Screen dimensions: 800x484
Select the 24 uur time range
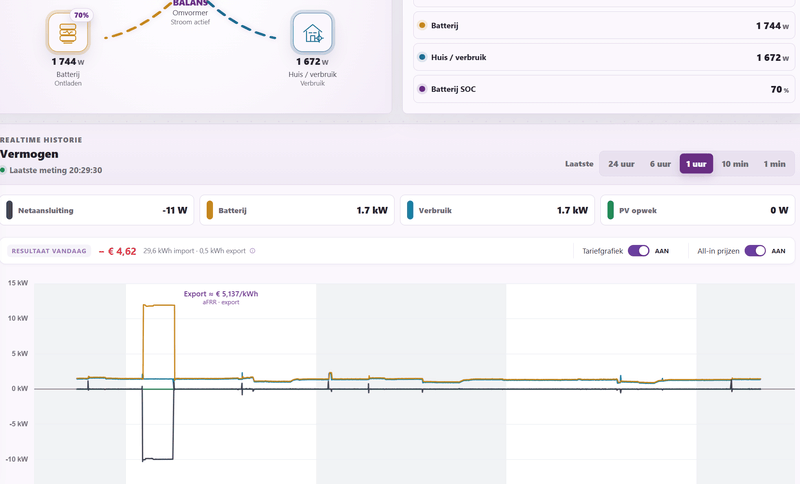point(621,164)
